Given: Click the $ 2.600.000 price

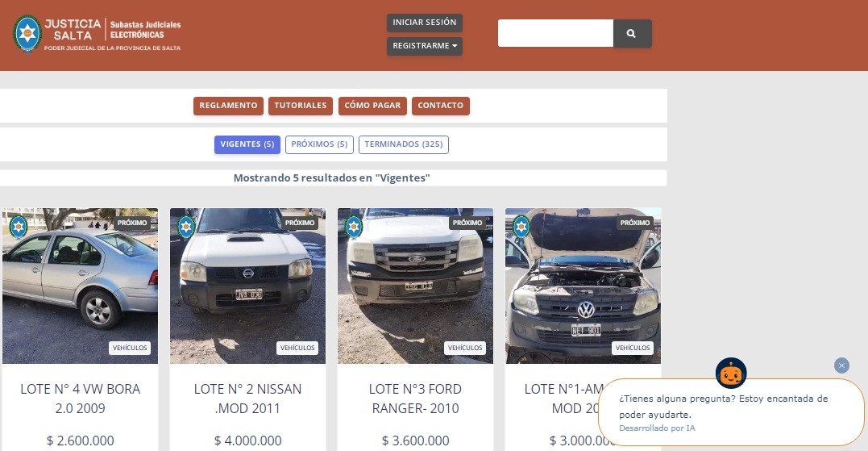Looking at the screenshot, I should click(x=81, y=441).
